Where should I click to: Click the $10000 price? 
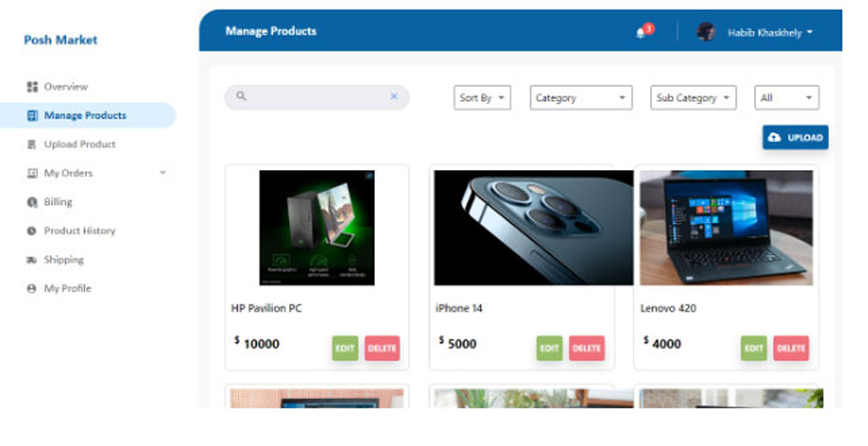click(x=257, y=343)
